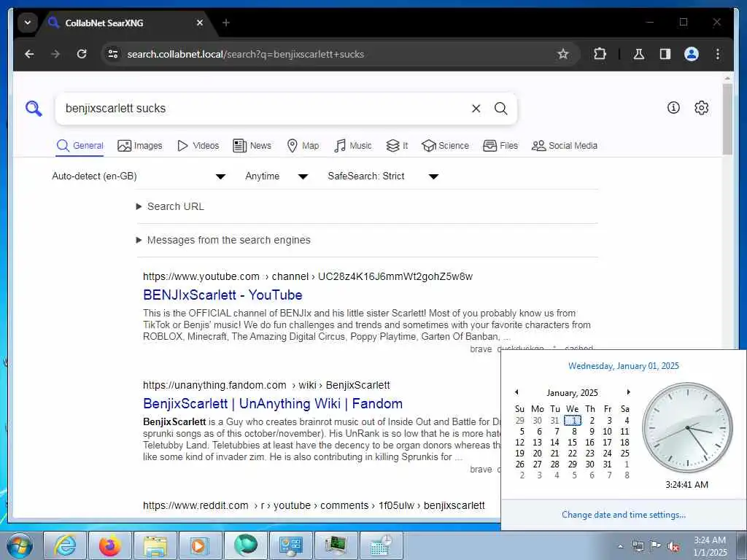
Task: Go back to previous page
Action: click(29, 54)
